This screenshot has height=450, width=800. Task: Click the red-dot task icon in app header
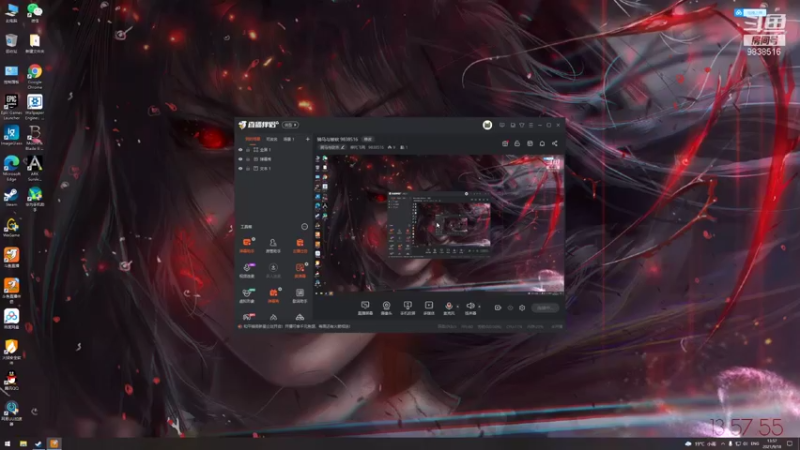[505, 143]
